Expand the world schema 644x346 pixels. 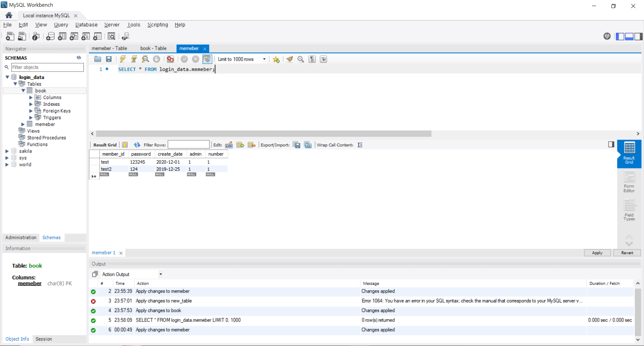[7, 164]
